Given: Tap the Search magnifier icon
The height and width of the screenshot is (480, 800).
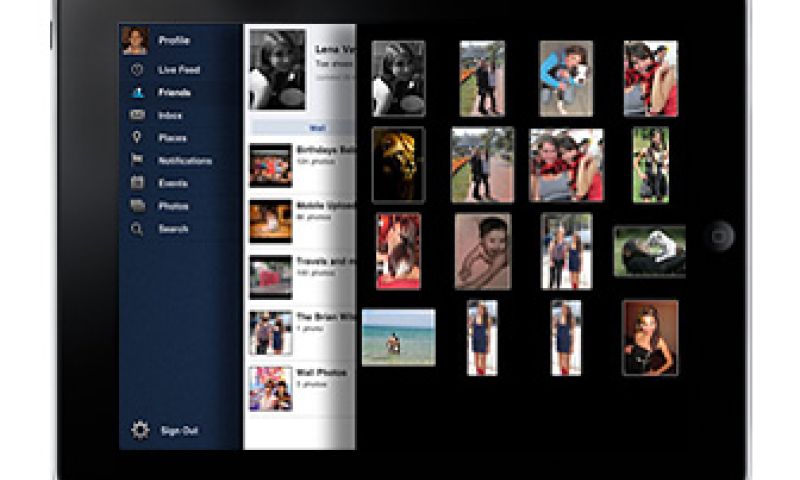Looking at the screenshot, I should coord(137,229).
